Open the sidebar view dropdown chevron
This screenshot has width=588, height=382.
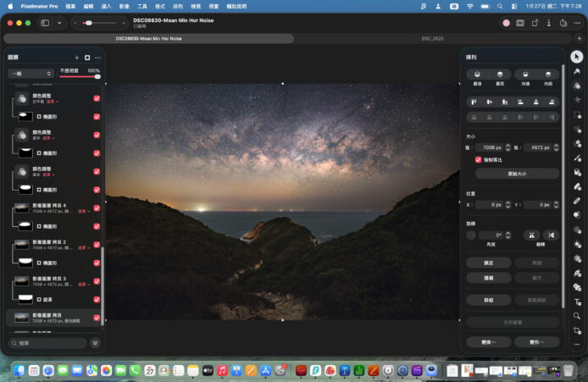(60, 23)
